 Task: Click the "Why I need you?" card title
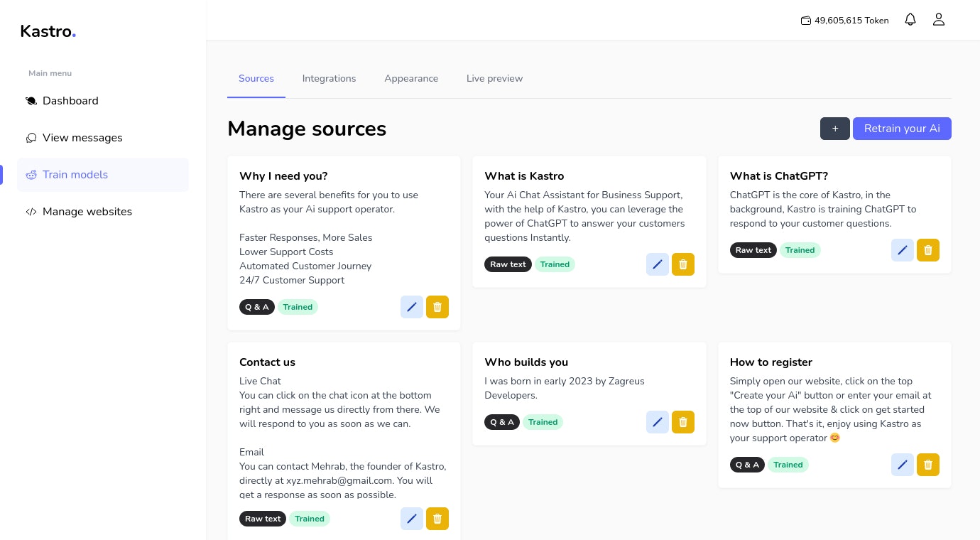(x=283, y=176)
